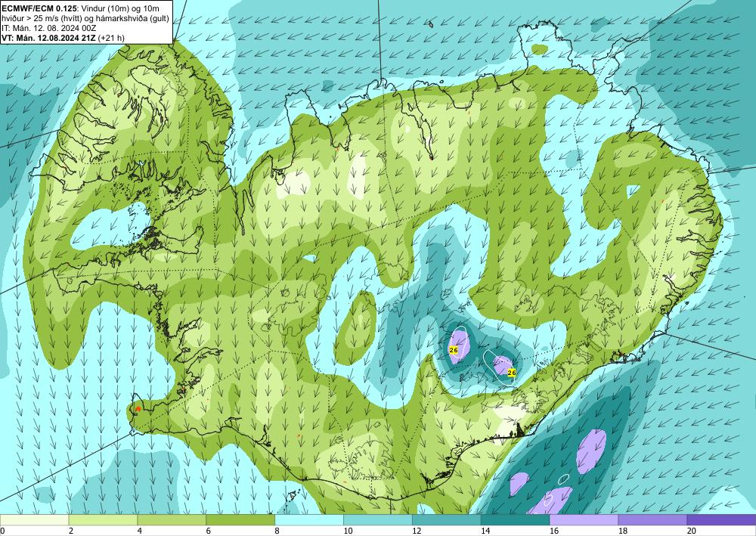The height and width of the screenshot is (536, 756).
Task: Click the 12–14 m/s teal legend swatch
Action: tap(447, 520)
